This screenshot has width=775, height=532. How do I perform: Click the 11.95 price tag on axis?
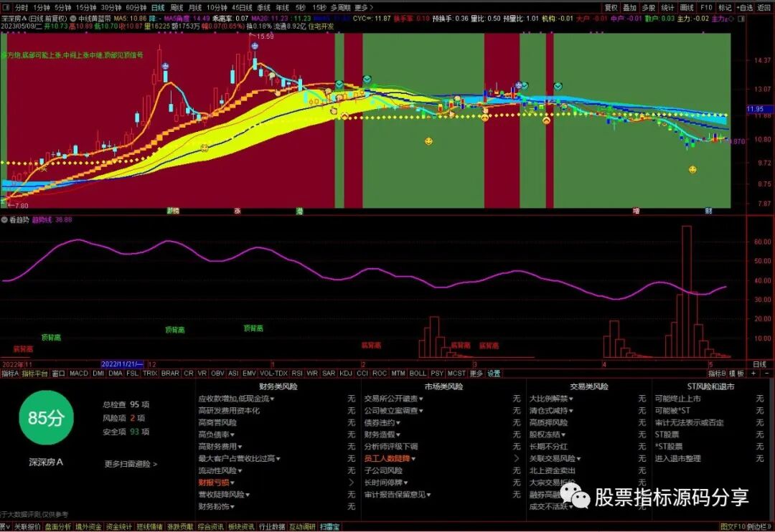(x=755, y=109)
